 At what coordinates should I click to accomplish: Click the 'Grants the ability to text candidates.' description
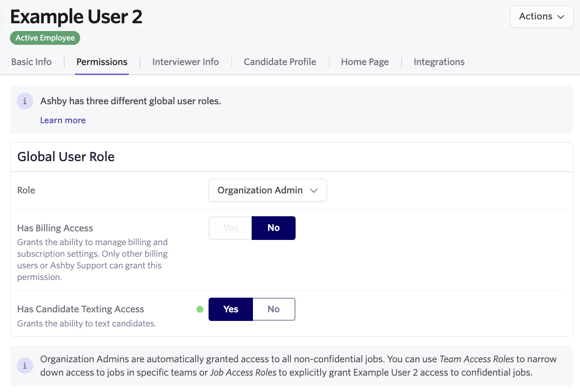point(87,324)
